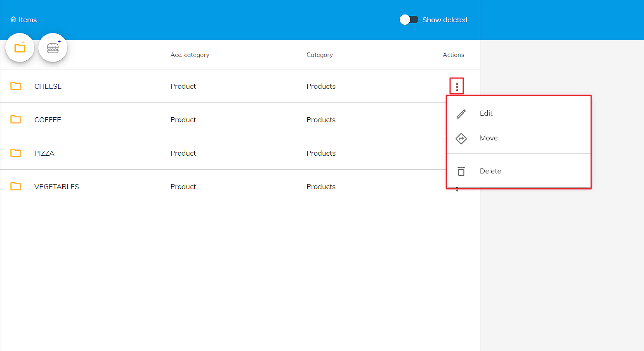Click the COFFEE folder icon
The width and height of the screenshot is (644, 351).
(x=16, y=119)
